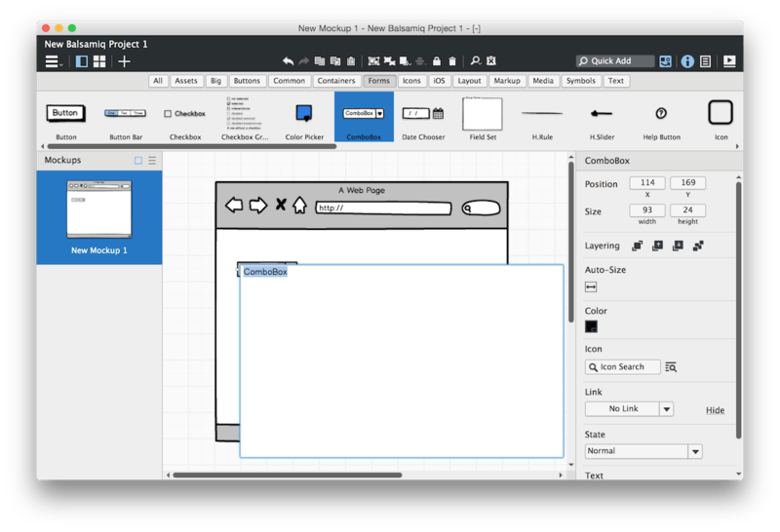Click the trash delete icon
The height and width of the screenshot is (532, 780).
tap(452, 61)
